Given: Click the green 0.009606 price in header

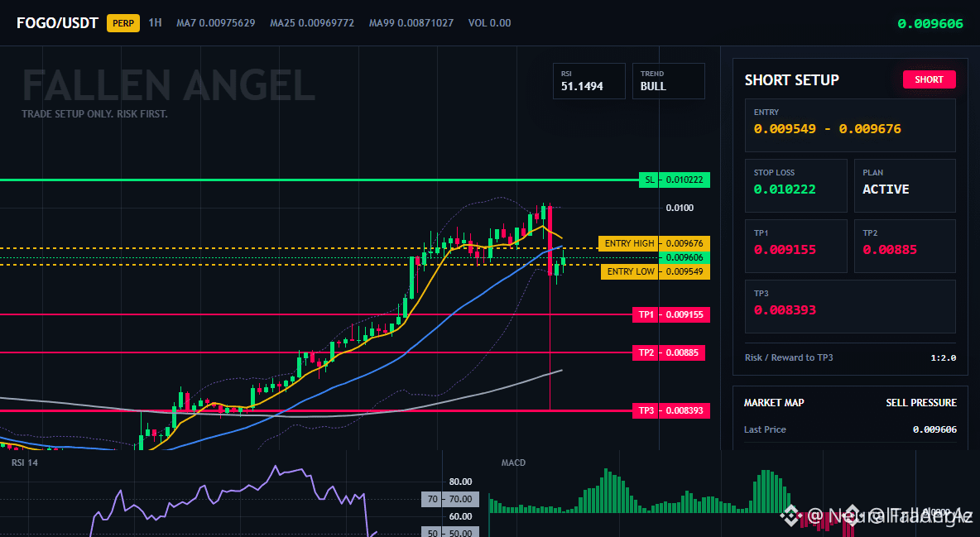Looking at the screenshot, I should 930,24.
